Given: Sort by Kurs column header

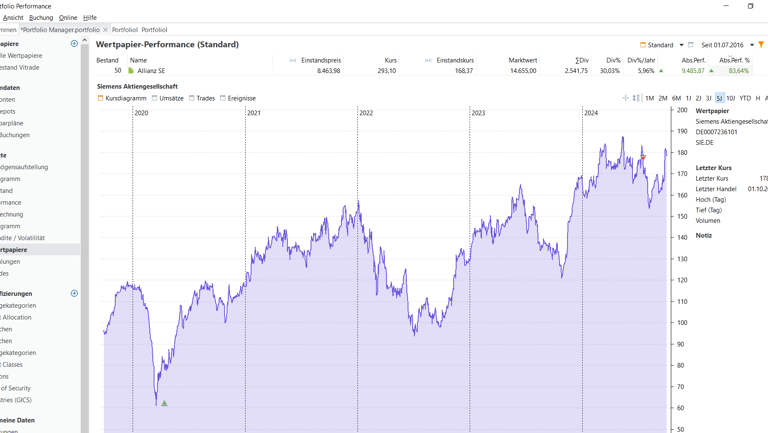Looking at the screenshot, I should click(390, 60).
